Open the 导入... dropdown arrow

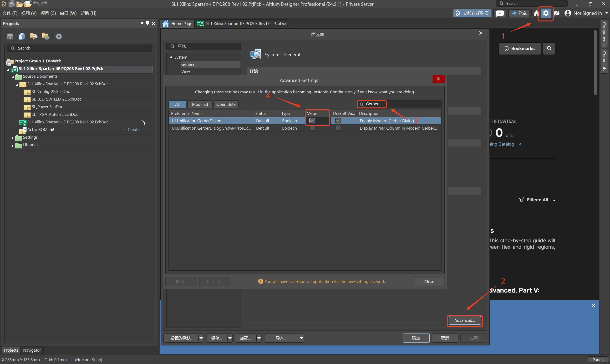[301, 338]
